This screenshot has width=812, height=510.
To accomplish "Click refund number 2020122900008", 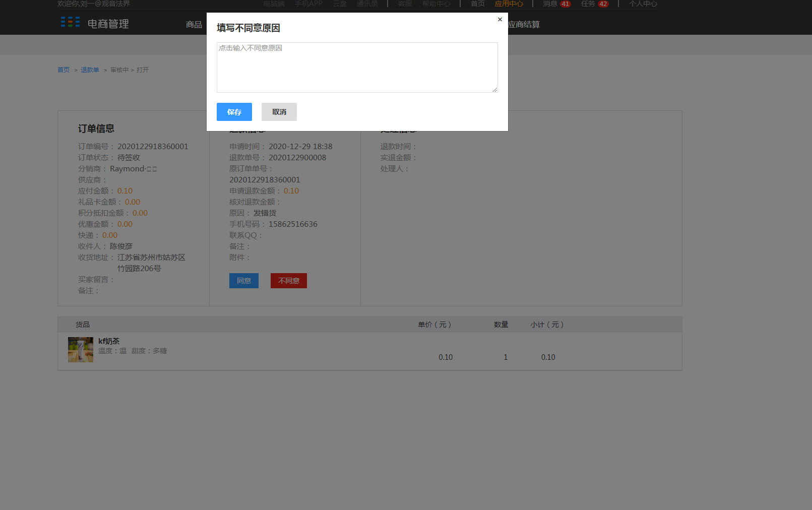I will point(297,158).
